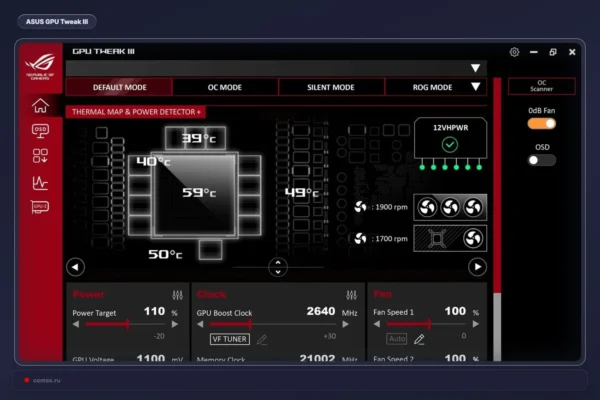Viewport: 600px width, 400px height.
Task: Decrease Fan Speed 1 with left arrow
Action: 377,324
